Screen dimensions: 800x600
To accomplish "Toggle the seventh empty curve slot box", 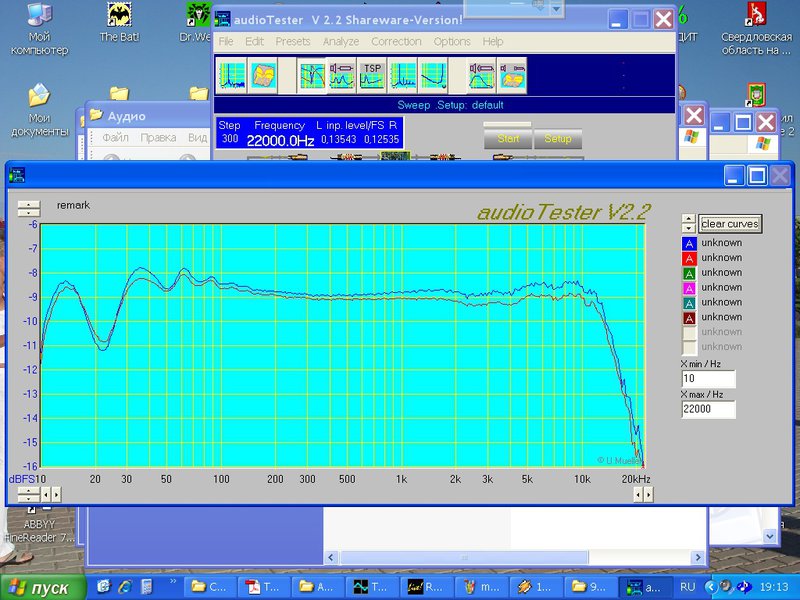I will point(689,333).
